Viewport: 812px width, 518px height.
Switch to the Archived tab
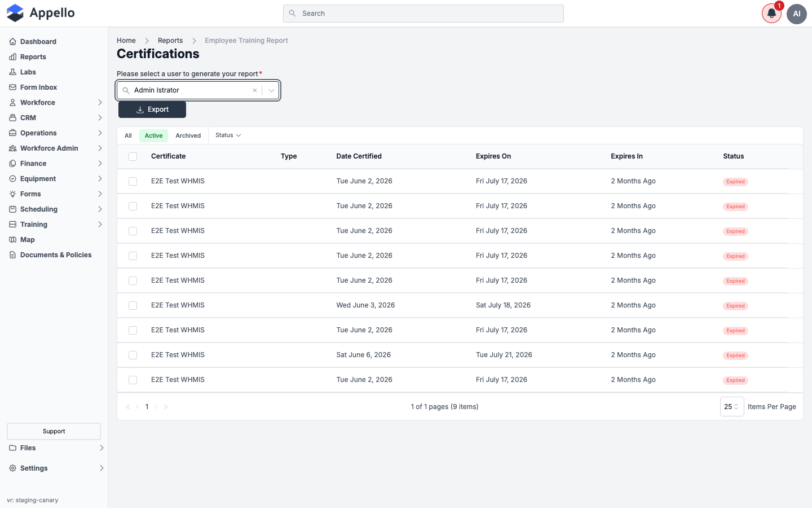click(x=188, y=136)
